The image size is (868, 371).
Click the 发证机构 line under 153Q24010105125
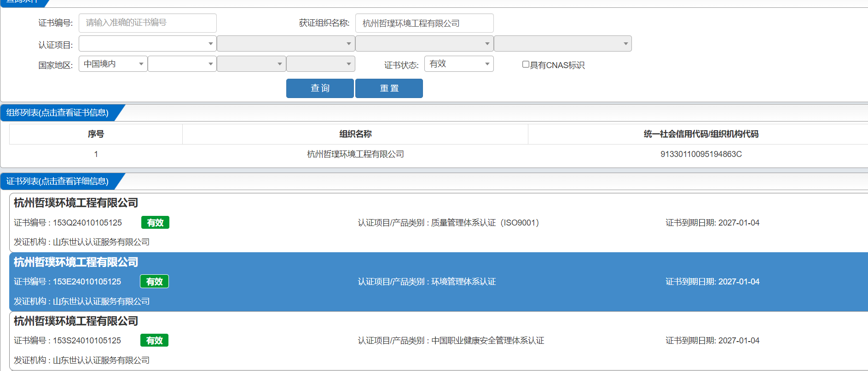tap(81, 242)
